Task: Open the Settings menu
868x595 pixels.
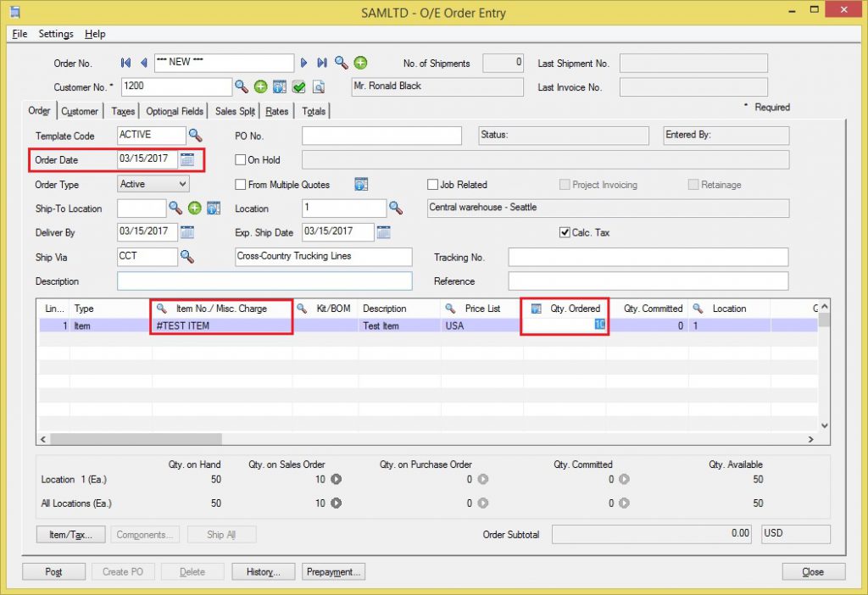Action: click(x=56, y=34)
